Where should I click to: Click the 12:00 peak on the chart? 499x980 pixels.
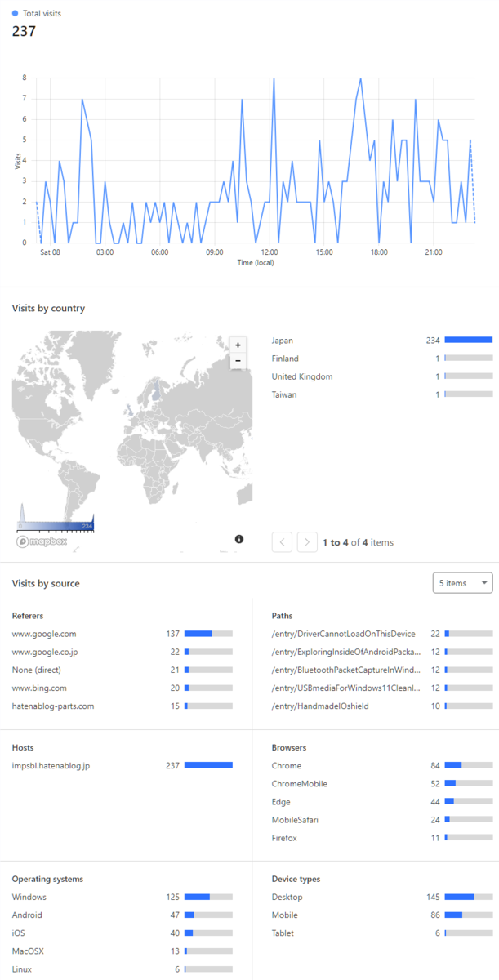[x=273, y=79]
